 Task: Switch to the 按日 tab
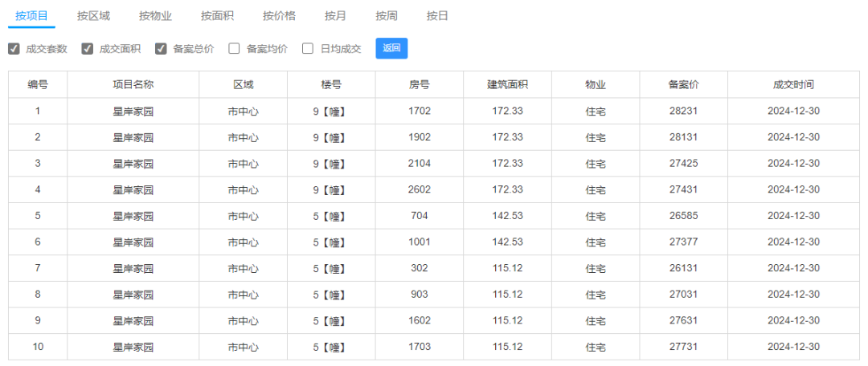coord(437,16)
